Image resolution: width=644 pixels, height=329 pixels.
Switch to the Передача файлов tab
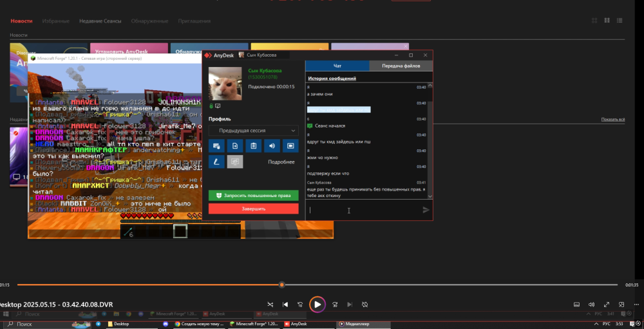tap(401, 66)
